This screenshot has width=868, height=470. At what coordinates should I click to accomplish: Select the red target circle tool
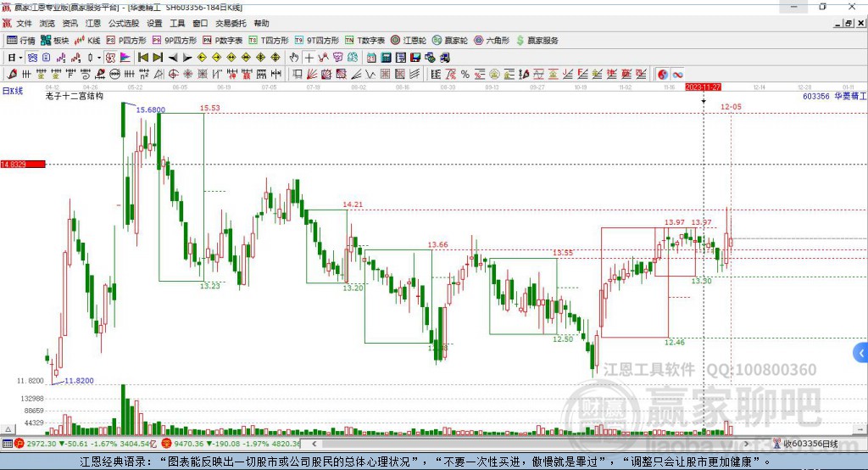pos(173,75)
